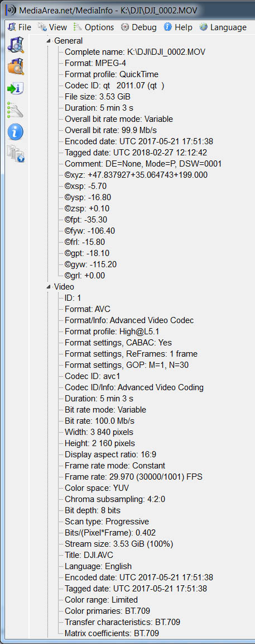255x644 pixels.
Task: Click the blue About info icon
Action: click(16, 132)
